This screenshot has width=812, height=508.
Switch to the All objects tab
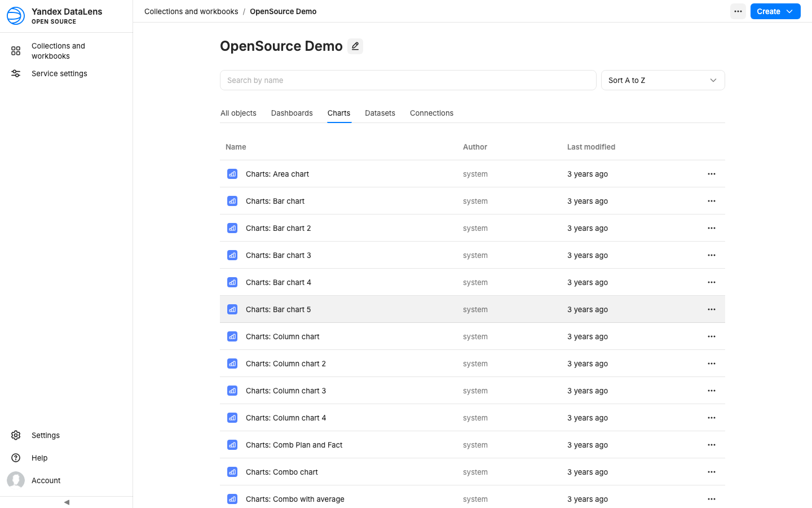point(239,113)
